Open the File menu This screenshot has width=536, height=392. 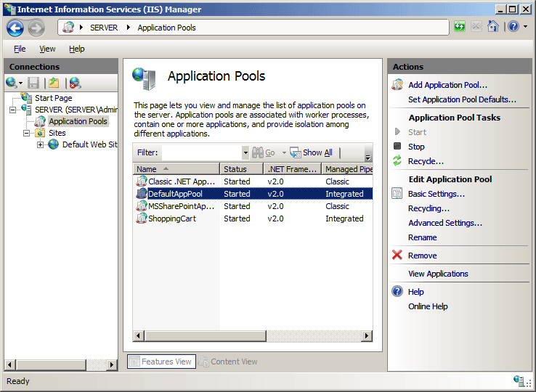pos(20,49)
